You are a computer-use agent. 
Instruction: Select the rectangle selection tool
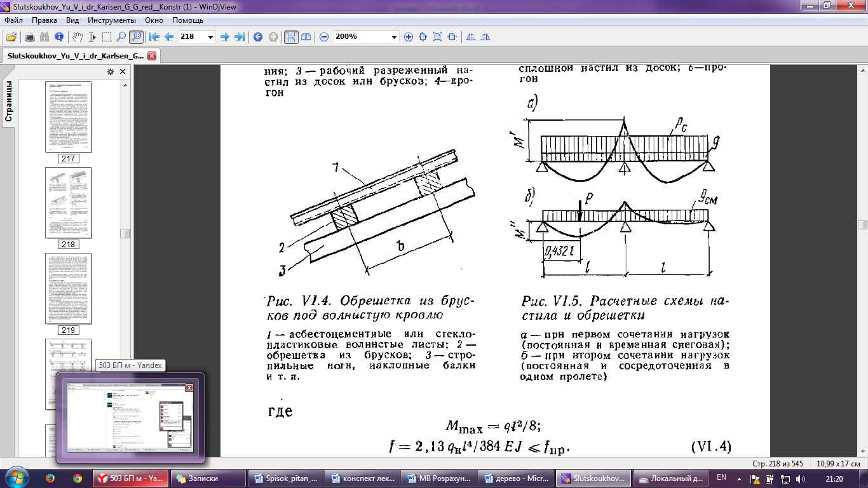(106, 37)
